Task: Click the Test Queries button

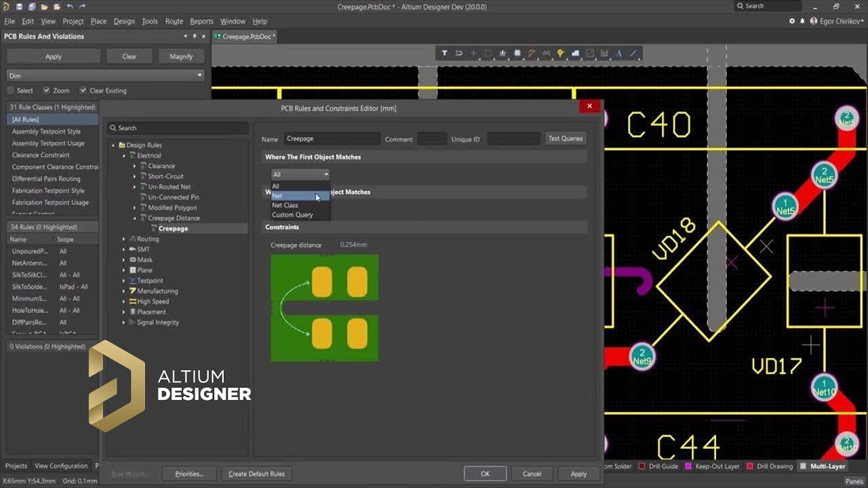Action: [566, 138]
